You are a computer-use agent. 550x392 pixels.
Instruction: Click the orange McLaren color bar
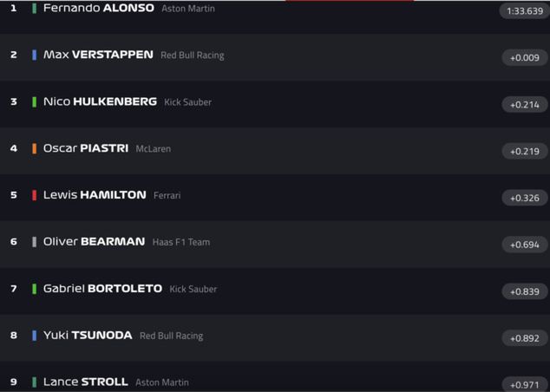(35, 148)
